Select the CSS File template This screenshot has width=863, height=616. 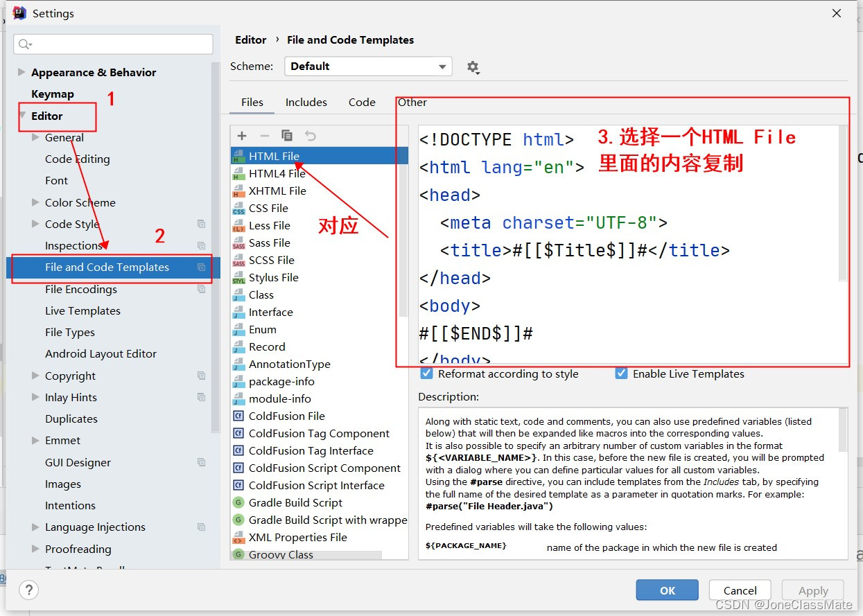[x=270, y=208]
